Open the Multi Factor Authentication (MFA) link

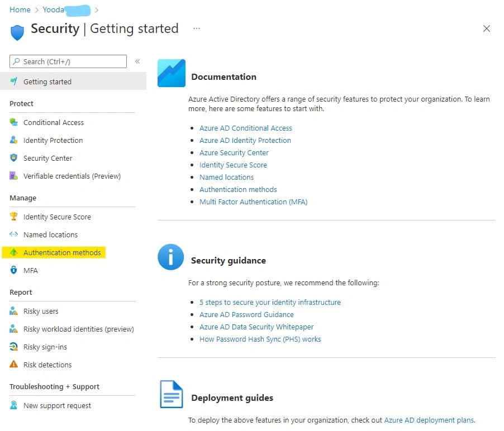click(253, 202)
